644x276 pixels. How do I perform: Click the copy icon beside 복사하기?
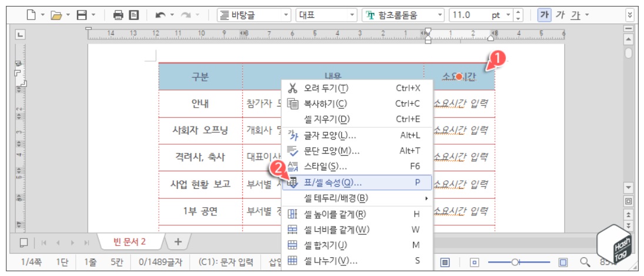pyautogui.click(x=293, y=104)
